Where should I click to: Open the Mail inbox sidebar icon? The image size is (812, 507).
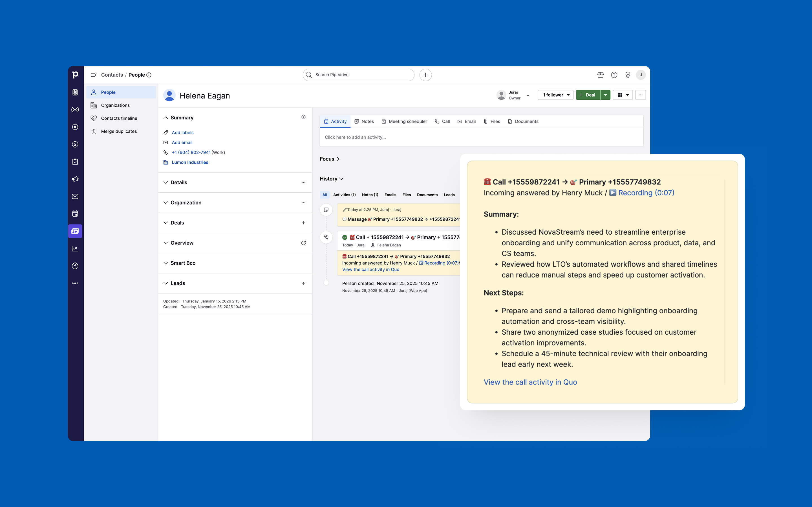coord(75,197)
